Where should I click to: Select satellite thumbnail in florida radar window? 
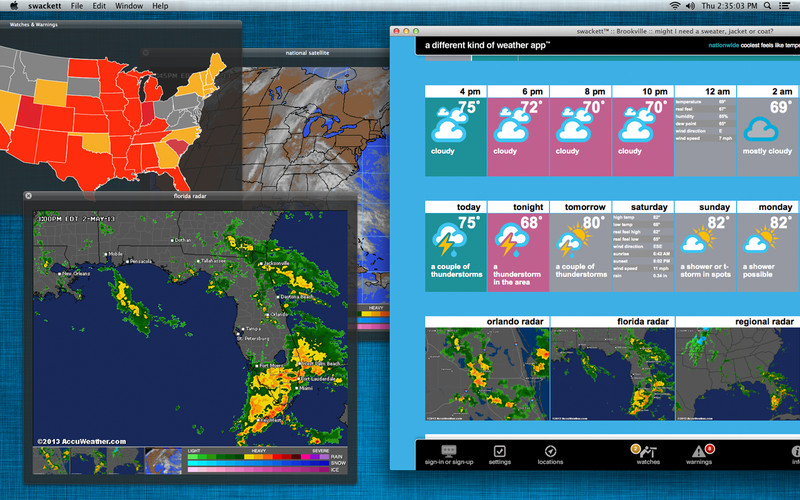163,461
